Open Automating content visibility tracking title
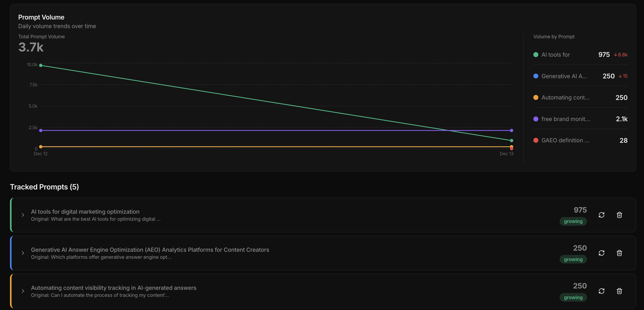This screenshot has height=310, width=644. 114,288
